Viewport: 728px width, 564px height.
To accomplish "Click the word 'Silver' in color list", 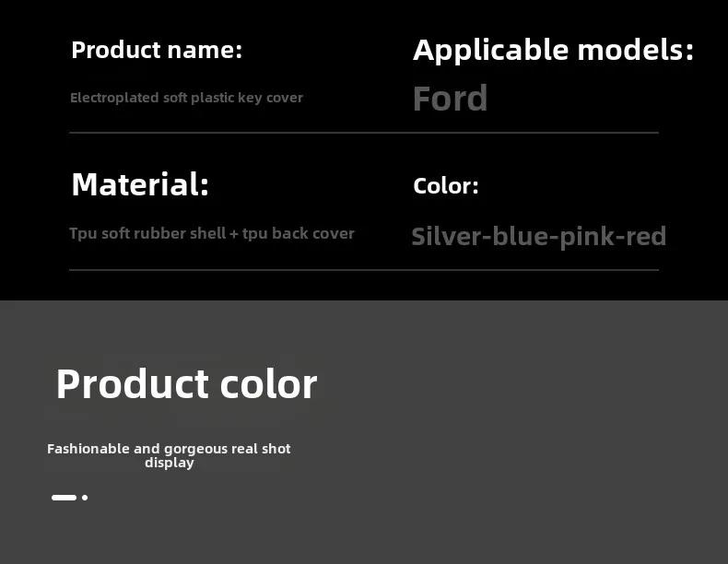I will 446,236.
